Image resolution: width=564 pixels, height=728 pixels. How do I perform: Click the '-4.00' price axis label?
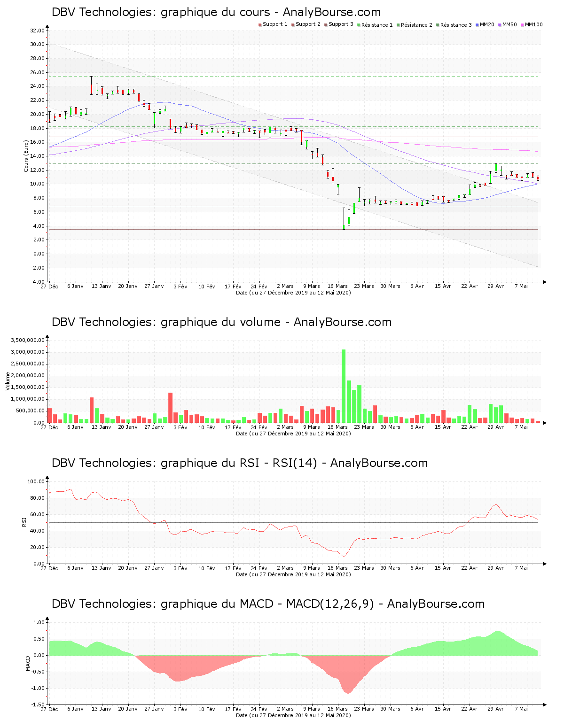pos(37,282)
